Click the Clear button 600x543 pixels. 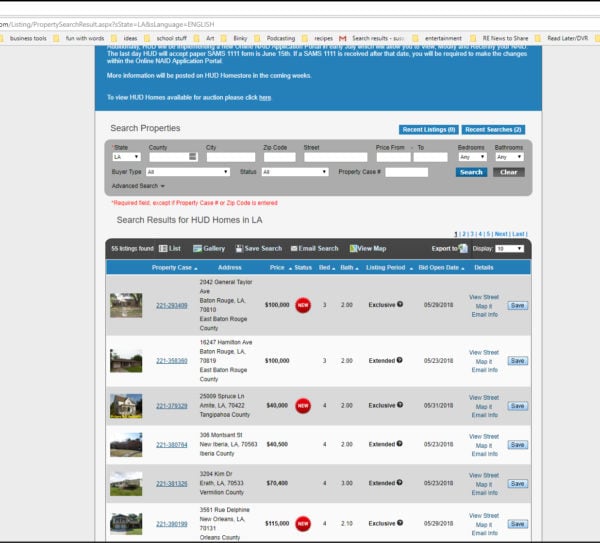pyautogui.click(x=509, y=172)
